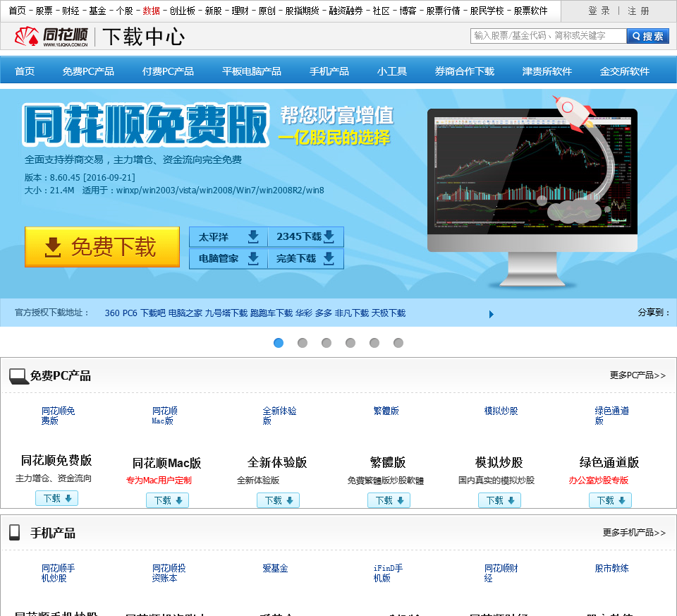This screenshot has height=616, width=677.
Task: Click 全新体验版 product image link
Action: [279, 416]
